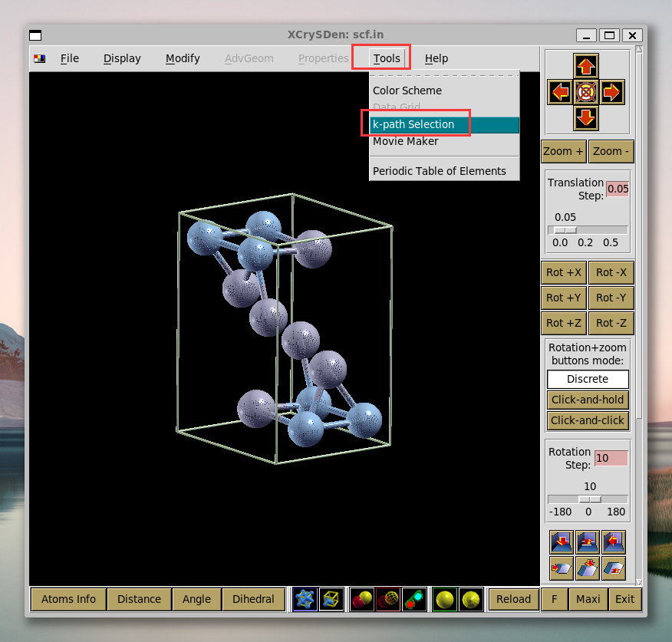Click the Dihedral measurement button

tap(253, 599)
